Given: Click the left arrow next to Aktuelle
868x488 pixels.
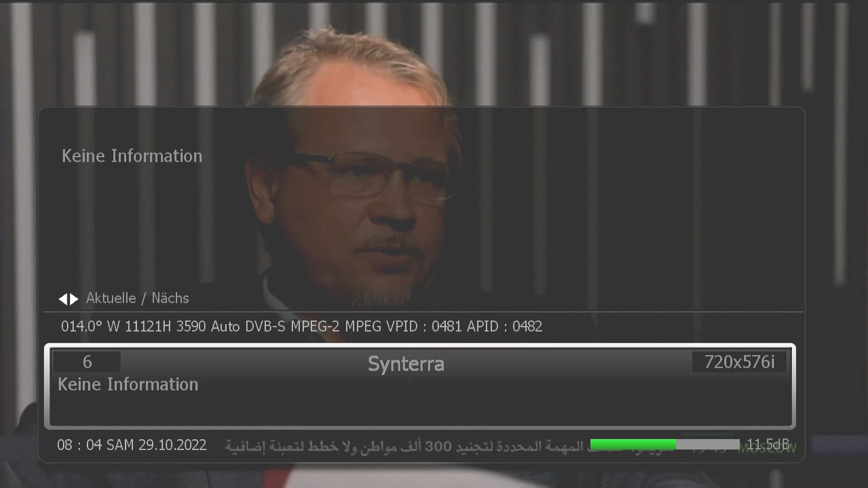Looking at the screenshot, I should [x=63, y=299].
